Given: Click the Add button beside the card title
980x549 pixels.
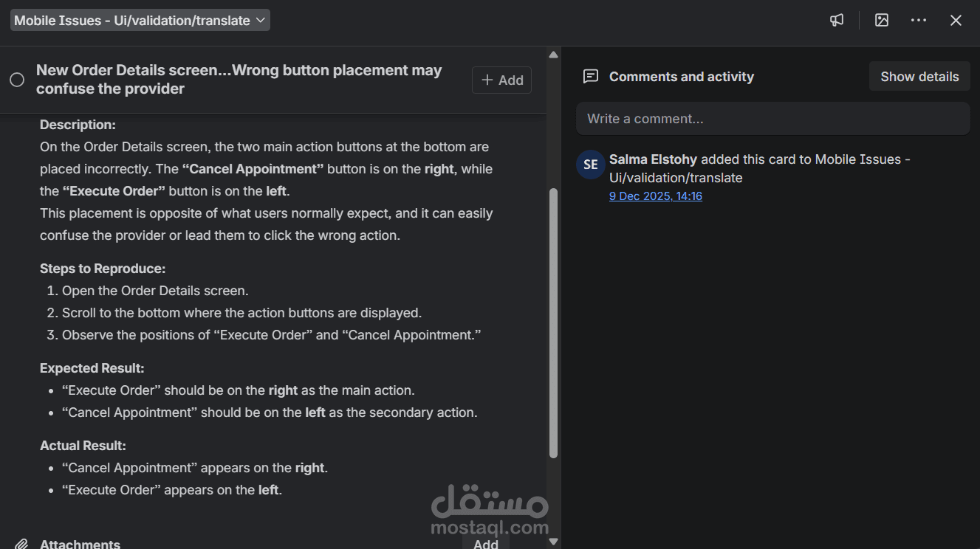Looking at the screenshot, I should click(x=501, y=80).
